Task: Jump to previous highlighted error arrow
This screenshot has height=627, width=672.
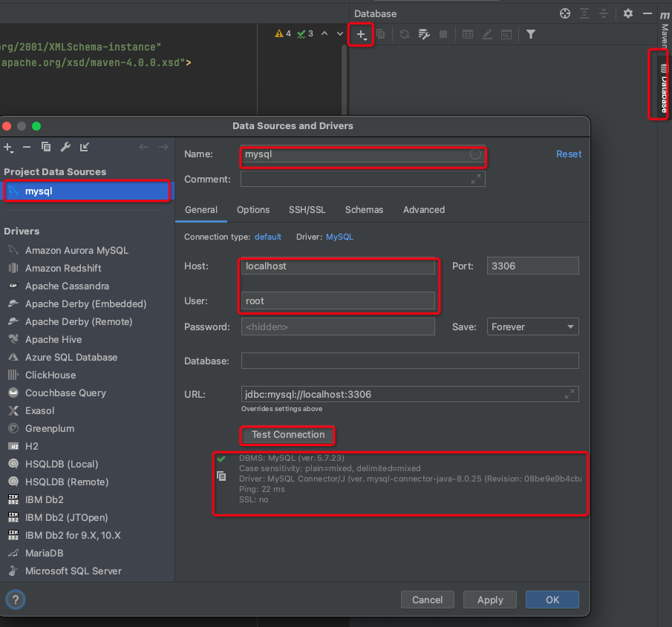Action: click(x=324, y=33)
